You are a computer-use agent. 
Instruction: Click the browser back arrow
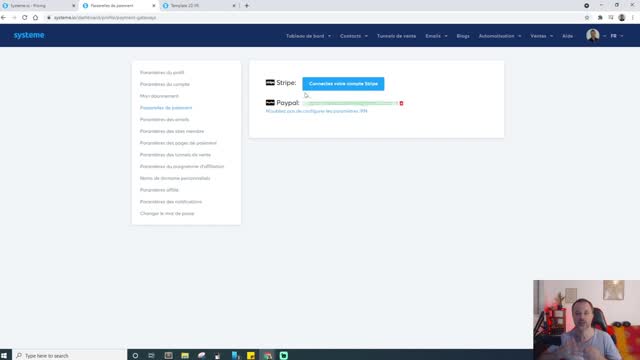[x=4, y=18]
